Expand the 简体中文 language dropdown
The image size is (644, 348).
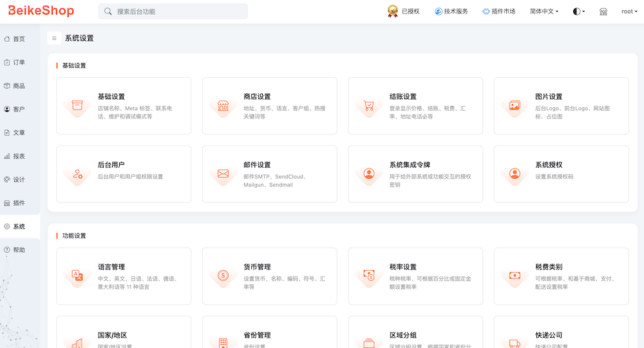tap(544, 12)
